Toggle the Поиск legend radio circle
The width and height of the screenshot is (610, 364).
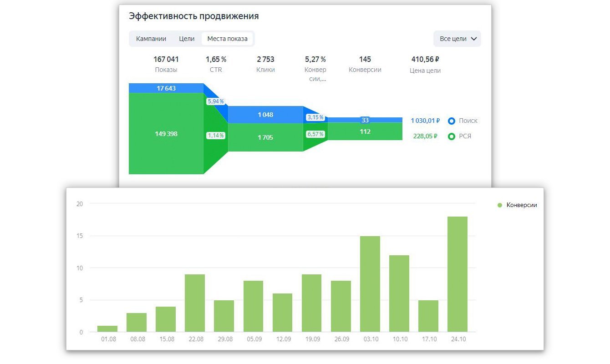452,121
